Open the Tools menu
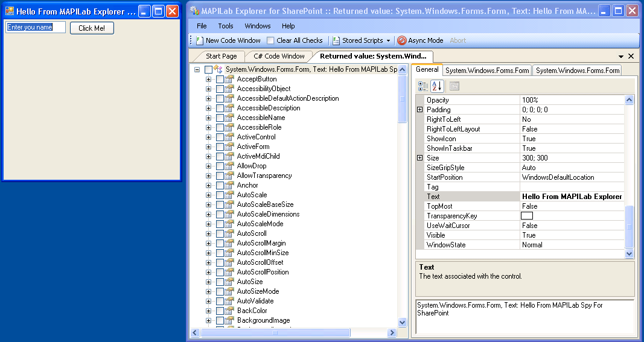The width and height of the screenshot is (644, 342). [226, 26]
